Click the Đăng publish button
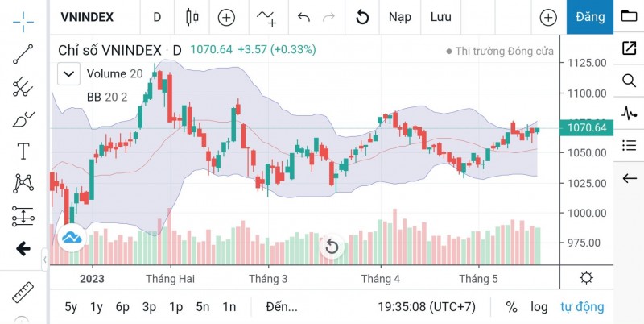Viewport: 644px width, 324px height. pyautogui.click(x=590, y=17)
